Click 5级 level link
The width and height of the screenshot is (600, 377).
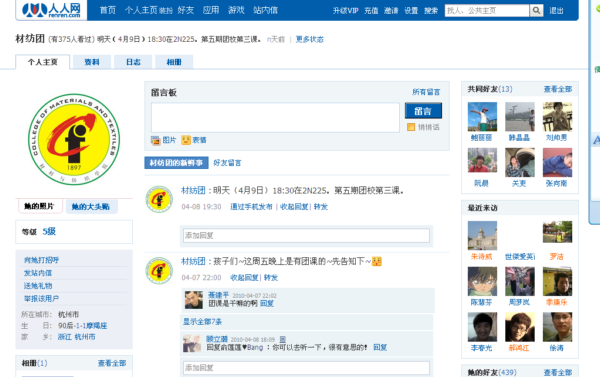pos(49,231)
